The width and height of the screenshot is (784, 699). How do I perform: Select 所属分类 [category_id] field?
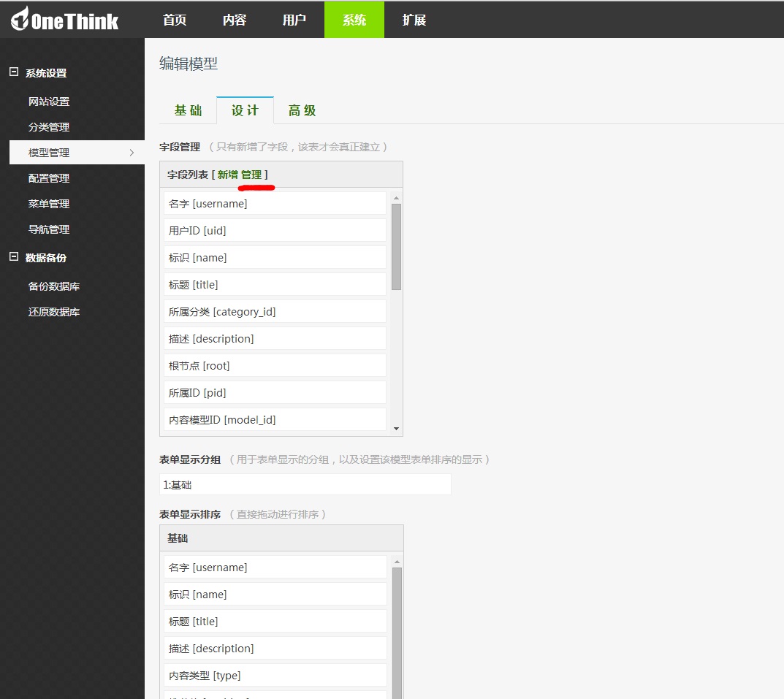coord(275,311)
